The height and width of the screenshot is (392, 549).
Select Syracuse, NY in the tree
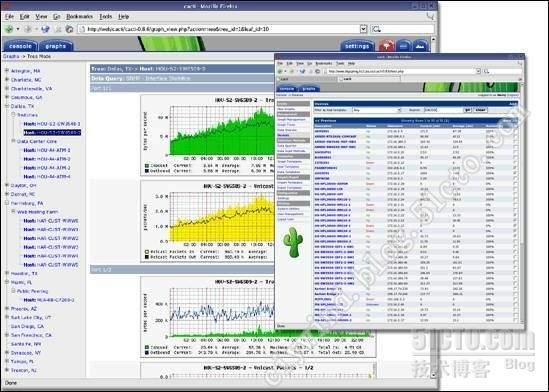pos(26,353)
